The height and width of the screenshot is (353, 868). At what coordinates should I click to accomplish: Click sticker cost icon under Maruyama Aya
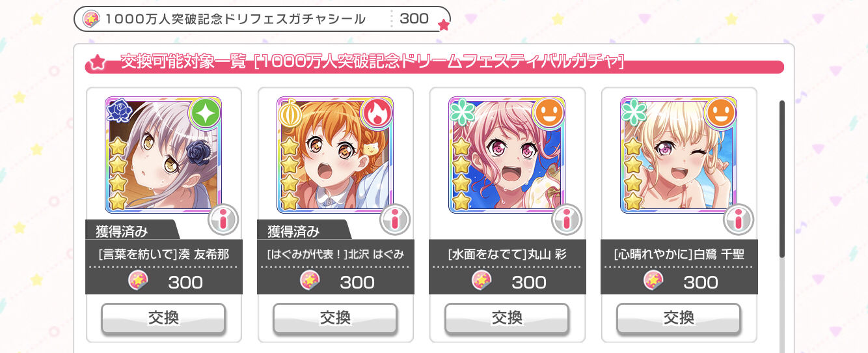pyautogui.click(x=481, y=281)
